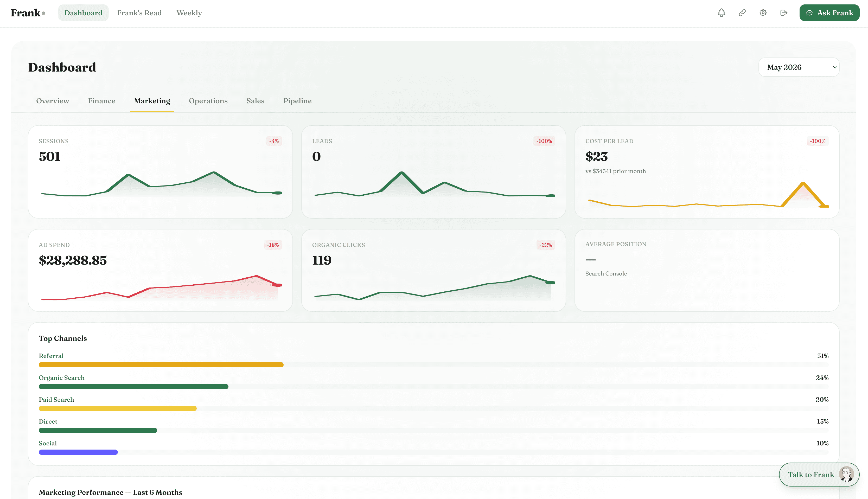Open settings gear icon

coord(763,13)
